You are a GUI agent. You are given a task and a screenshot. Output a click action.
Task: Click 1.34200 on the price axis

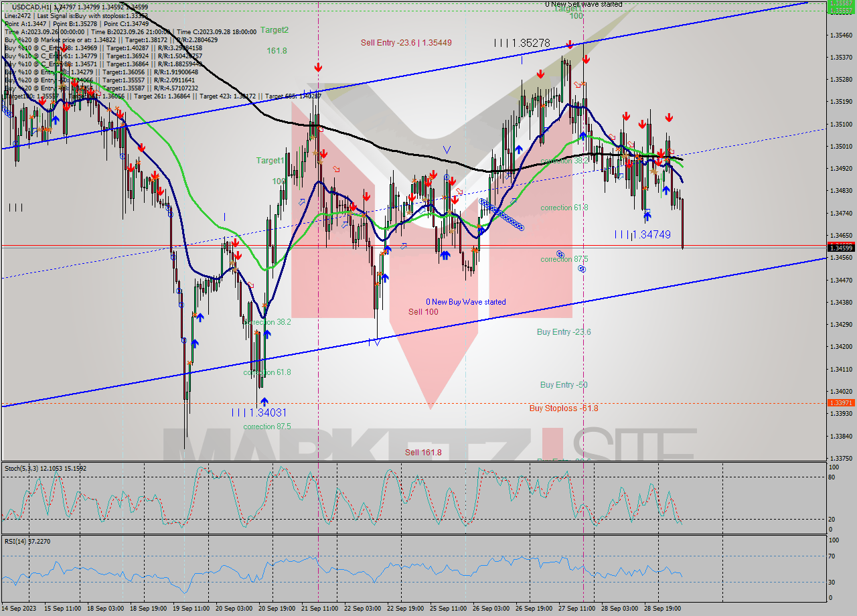pos(841,346)
